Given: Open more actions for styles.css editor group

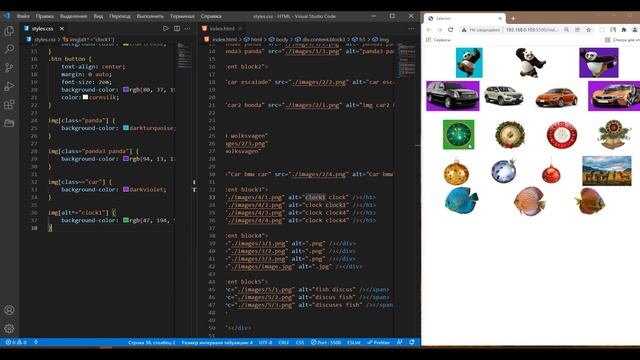Looking at the screenshot, I should pos(187,29).
